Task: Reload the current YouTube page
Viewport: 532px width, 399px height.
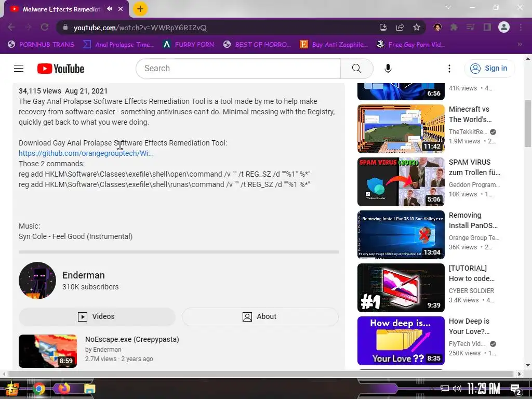Action: [x=45, y=27]
